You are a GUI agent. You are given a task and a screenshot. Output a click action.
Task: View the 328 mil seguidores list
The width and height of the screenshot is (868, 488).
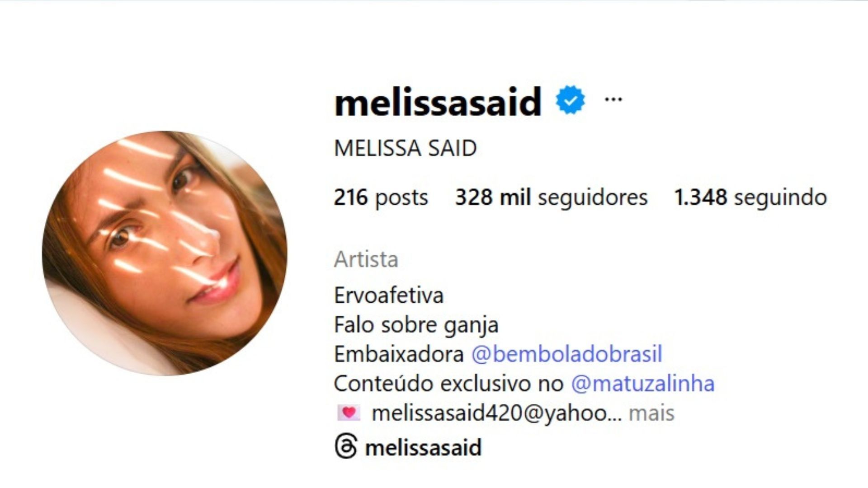coord(552,197)
